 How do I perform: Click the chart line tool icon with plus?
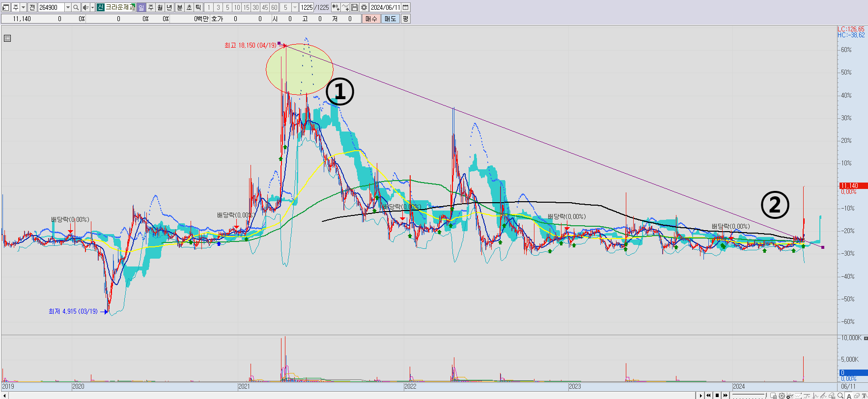pos(345,7)
